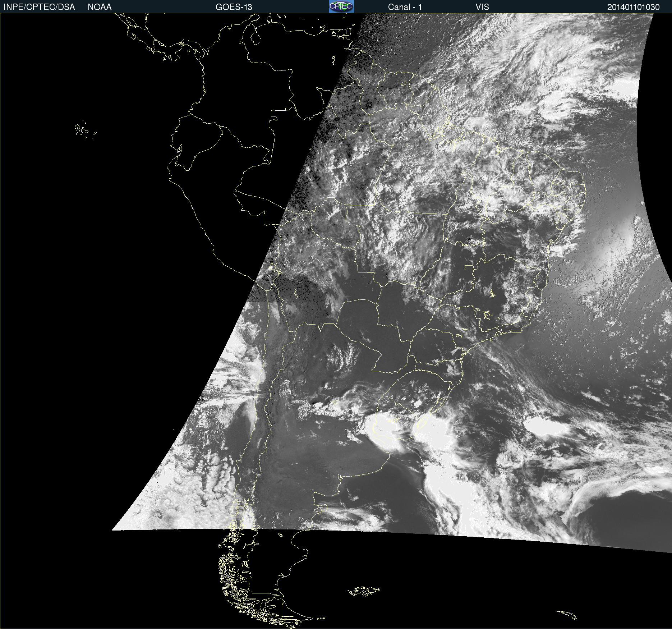672x629 pixels.
Task: Select the INPE/CPTEC/DSA header text
Action: pyautogui.click(x=39, y=7)
